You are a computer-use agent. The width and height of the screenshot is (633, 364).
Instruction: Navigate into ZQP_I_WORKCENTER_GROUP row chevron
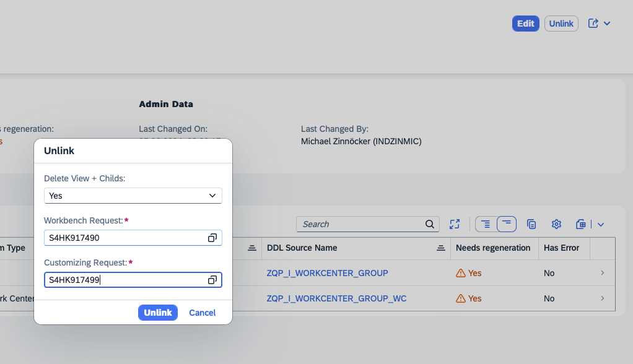(x=602, y=273)
